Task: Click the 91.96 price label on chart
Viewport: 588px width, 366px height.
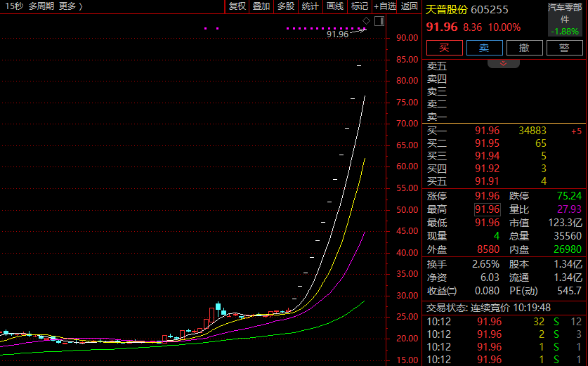Action: tap(337, 34)
